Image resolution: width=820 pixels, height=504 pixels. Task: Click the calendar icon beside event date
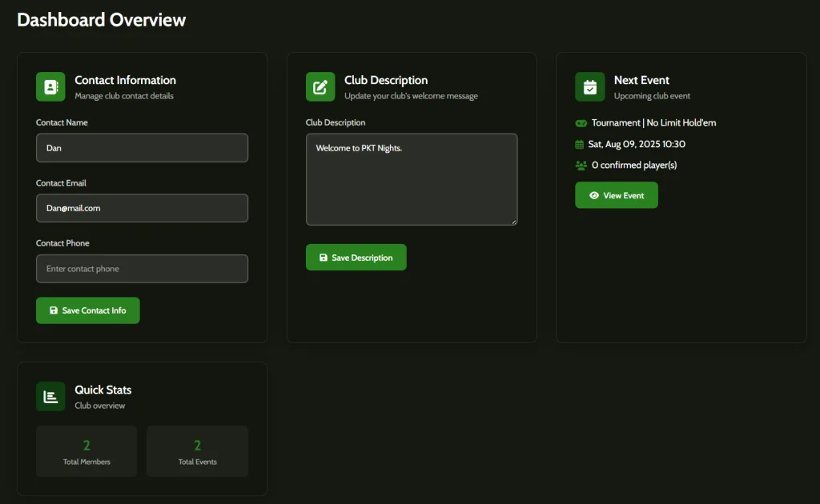[581, 145]
